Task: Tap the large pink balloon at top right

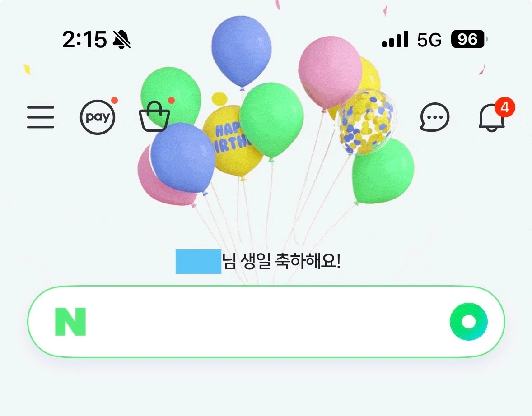Action: tap(330, 72)
